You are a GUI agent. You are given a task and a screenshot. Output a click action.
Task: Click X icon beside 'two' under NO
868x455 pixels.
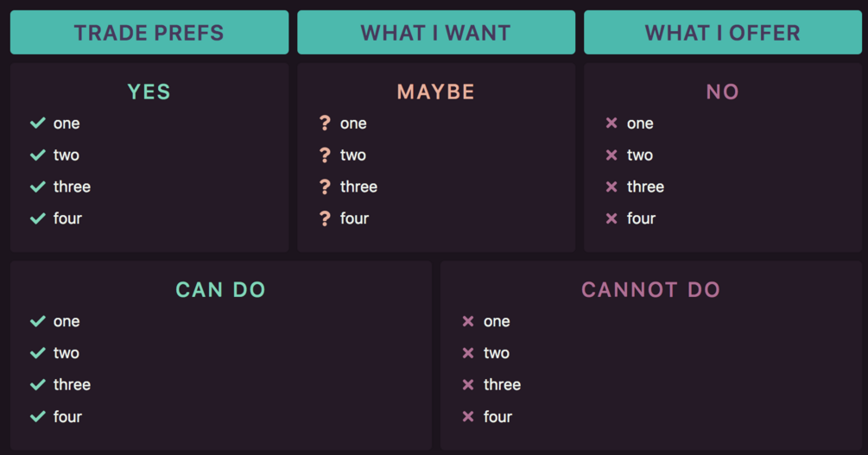611,155
